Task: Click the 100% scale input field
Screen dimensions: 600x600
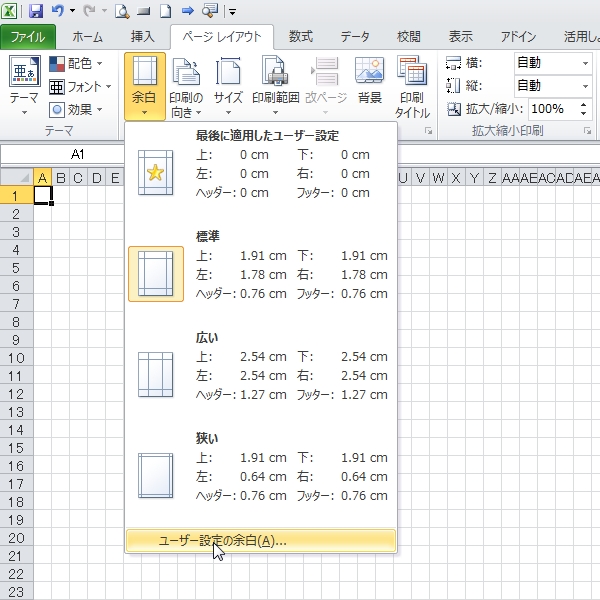Action: point(553,109)
